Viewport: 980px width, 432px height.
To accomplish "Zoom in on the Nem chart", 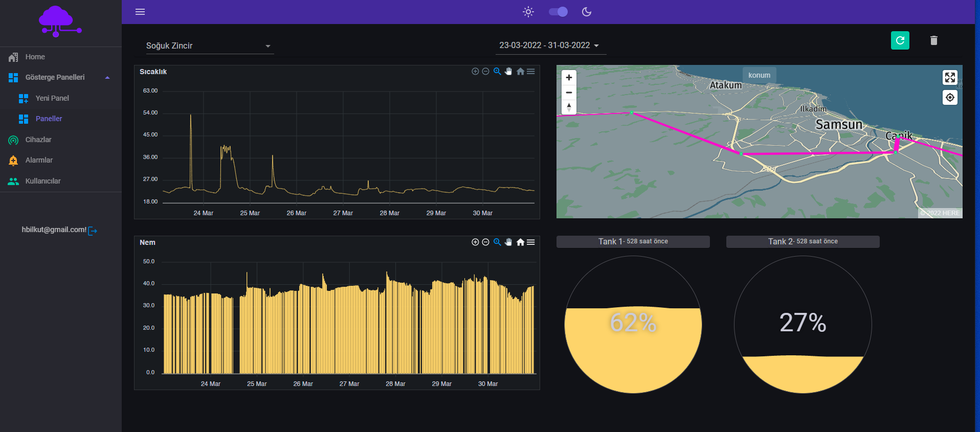I will click(475, 242).
